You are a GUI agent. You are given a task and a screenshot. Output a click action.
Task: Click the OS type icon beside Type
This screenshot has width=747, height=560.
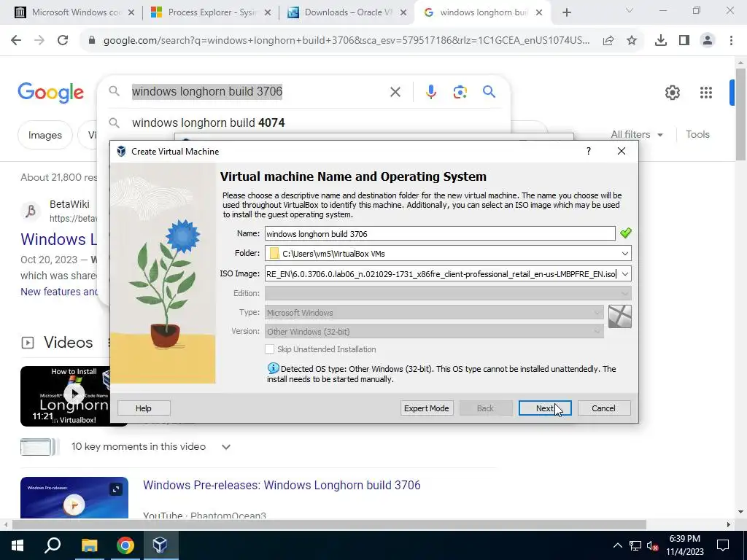click(620, 316)
